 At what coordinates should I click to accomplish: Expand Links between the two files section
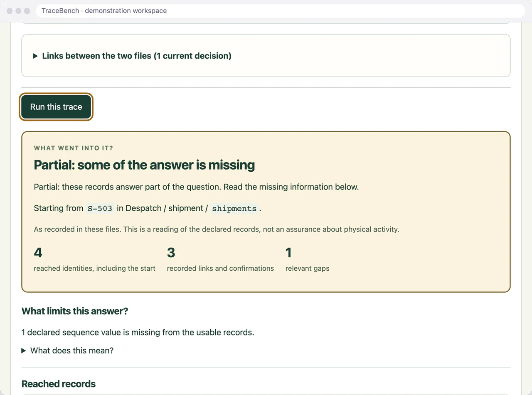pyautogui.click(x=133, y=56)
